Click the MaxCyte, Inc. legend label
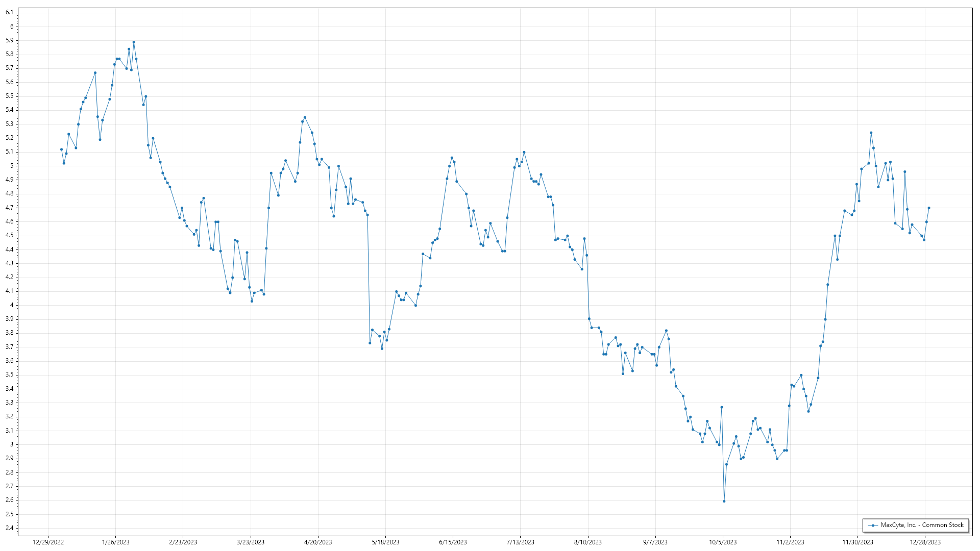The height and width of the screenshot is (551, 980). 922,525
